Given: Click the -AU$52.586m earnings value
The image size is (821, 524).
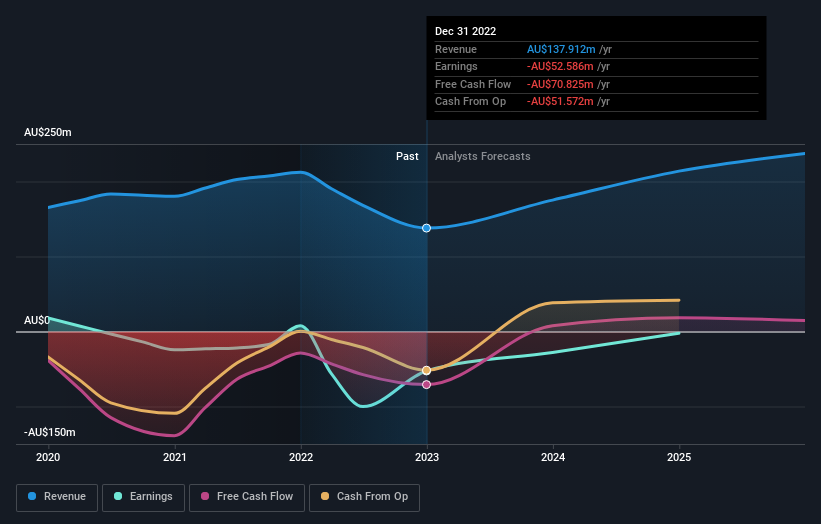Looking at the screenshot, I should [x=560, y=66].
